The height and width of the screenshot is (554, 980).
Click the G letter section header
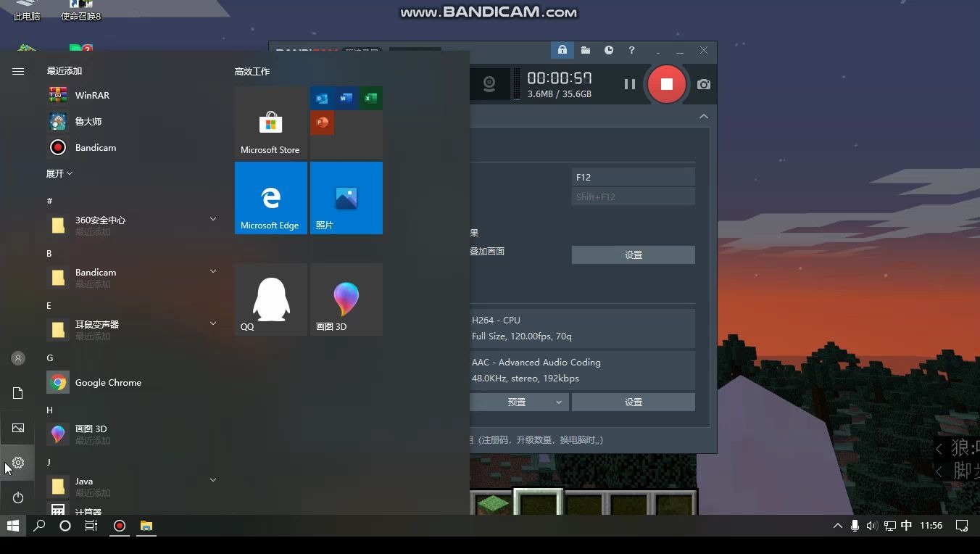point(49,357)
